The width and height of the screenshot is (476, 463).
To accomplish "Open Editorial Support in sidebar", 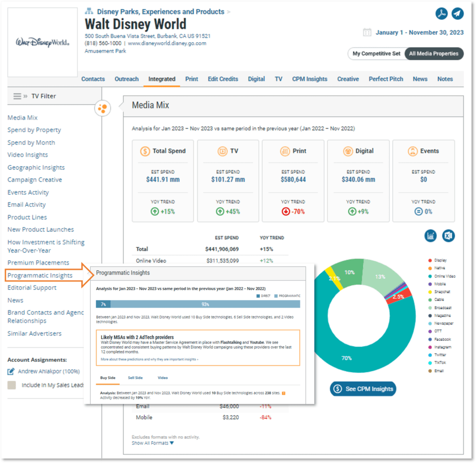I will 32,288.
